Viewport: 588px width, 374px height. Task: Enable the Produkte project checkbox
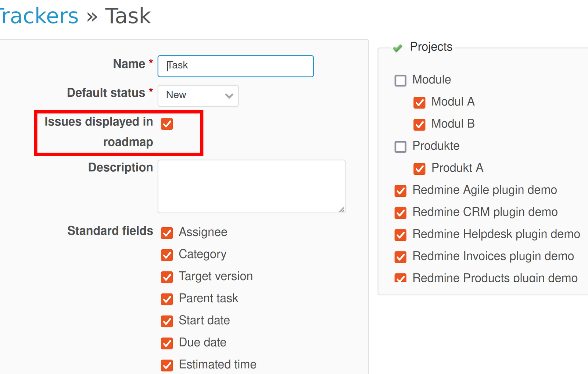[x=400, y=147]
